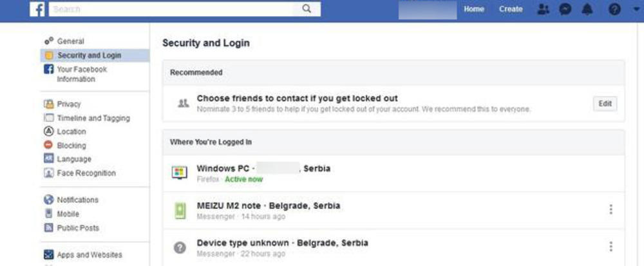Open Face Recognition settings

pyautogui.click(x=86, y=173)
